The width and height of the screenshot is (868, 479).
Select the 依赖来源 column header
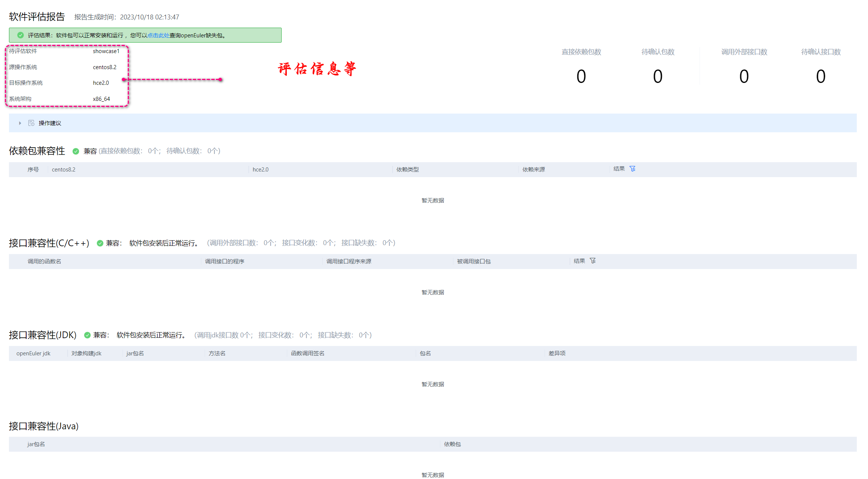pos(533,170)
